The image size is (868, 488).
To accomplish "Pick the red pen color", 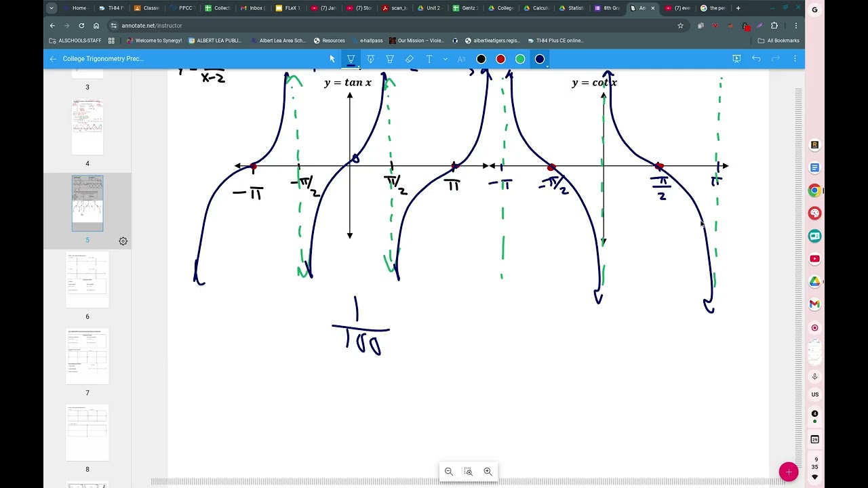I will [x=500, y=59].
